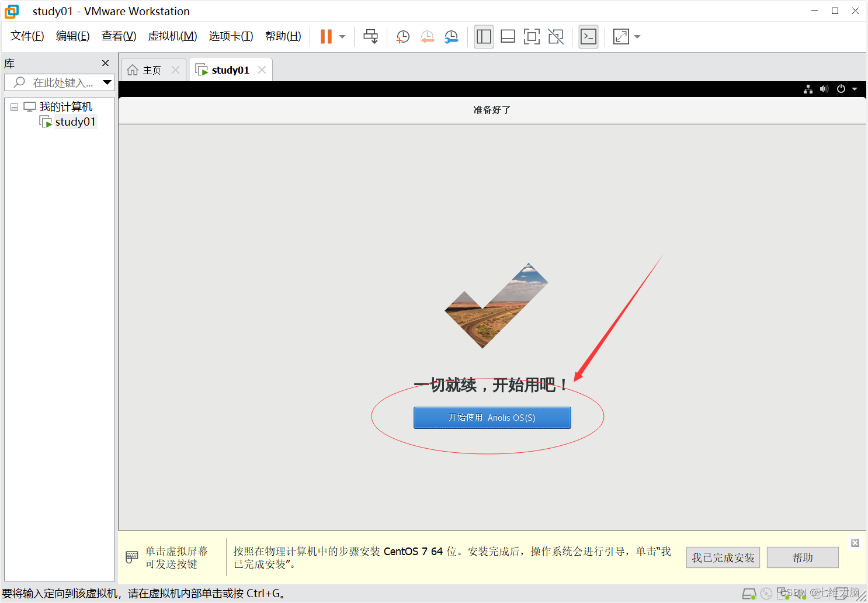Open the console view

coord(588,37)
